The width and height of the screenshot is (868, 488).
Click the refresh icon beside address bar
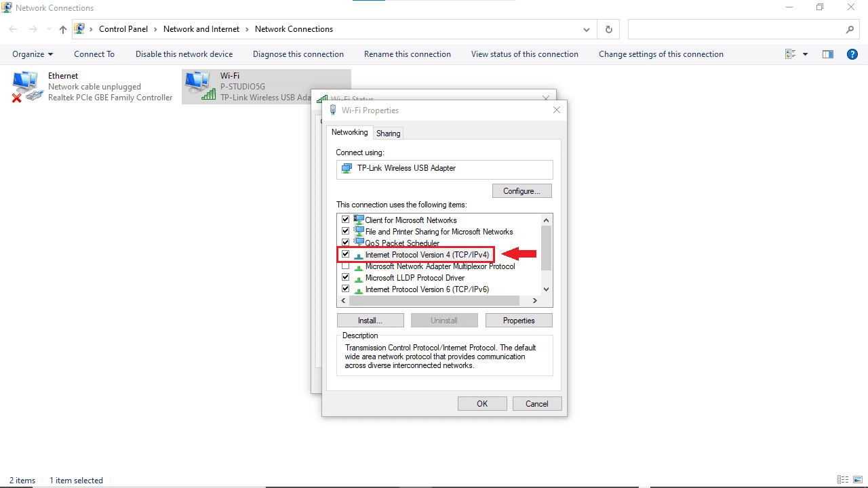pyautogui.click(x=608, y=29)
